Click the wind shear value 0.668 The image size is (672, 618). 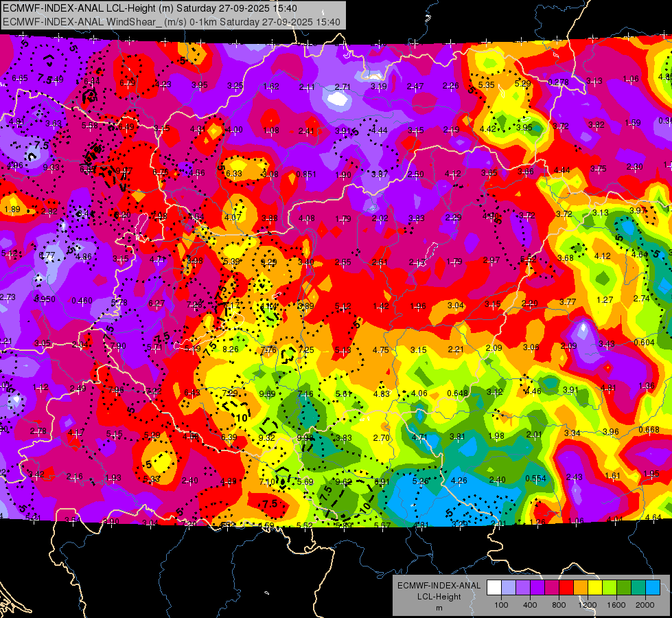tap(649, 430)
